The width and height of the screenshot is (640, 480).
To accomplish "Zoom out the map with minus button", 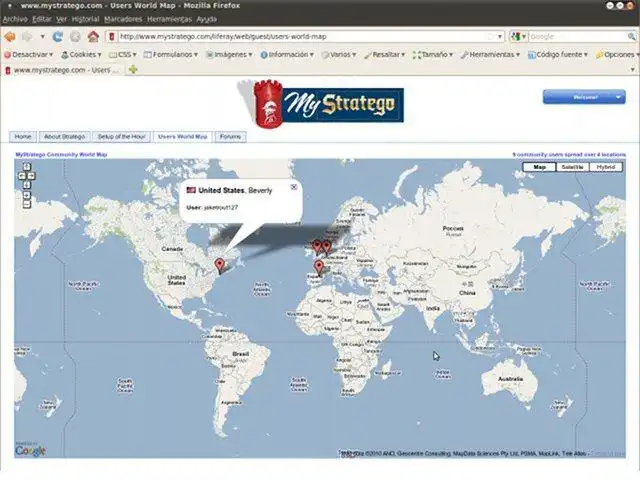I will click(27, 205).
